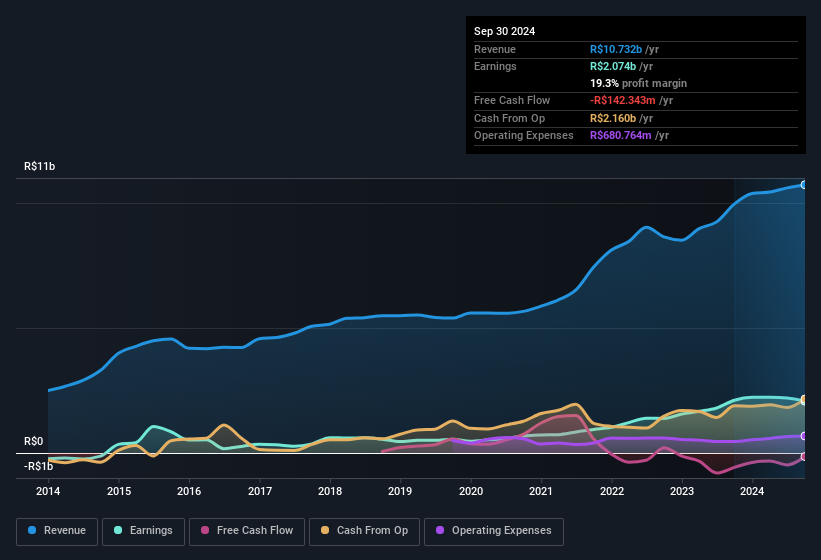Screen dimensions: 821x560
Task: Toggle Free Cash Flow legend item
Action: tap(247, 530)
